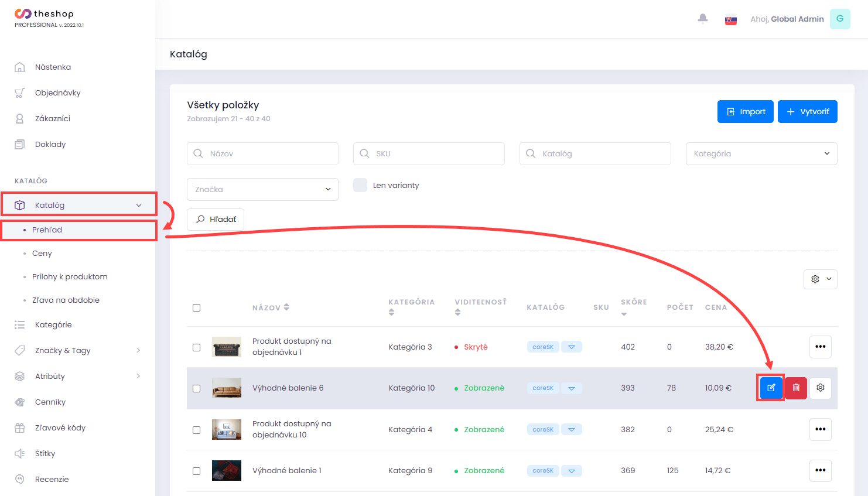Click the Hľadať search button
This screenshot has height=496, width=868.
216,219
